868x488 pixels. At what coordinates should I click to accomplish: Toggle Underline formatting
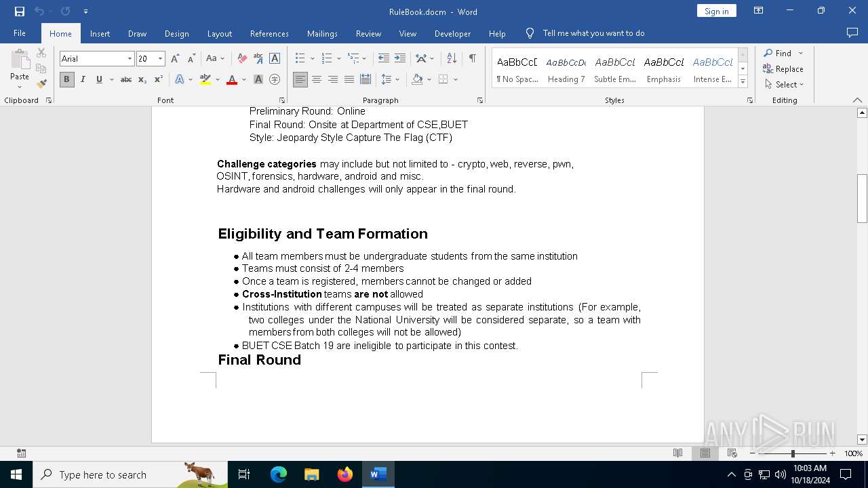coord(99,79)
